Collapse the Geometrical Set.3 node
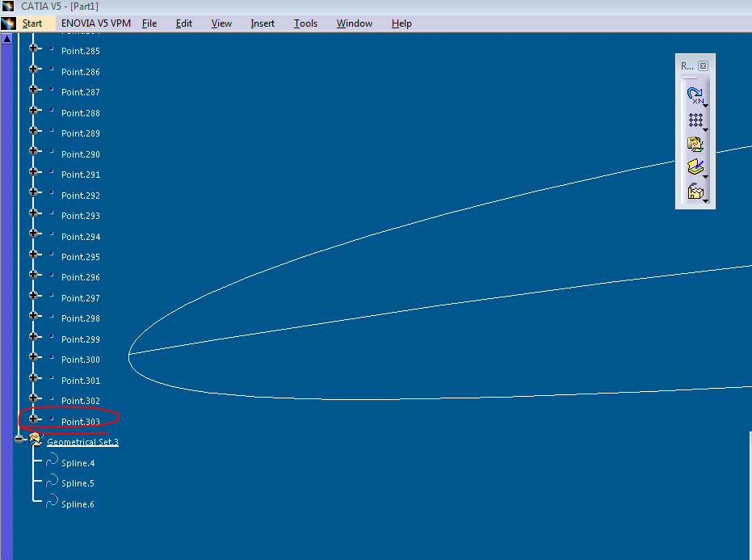This screenshot has width=752, height=560. tap(19, 439)
